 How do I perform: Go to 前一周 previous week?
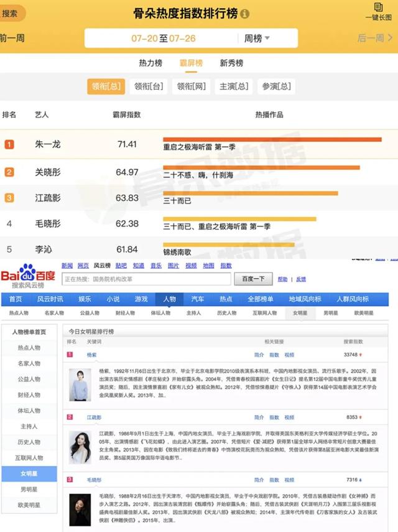12,38
